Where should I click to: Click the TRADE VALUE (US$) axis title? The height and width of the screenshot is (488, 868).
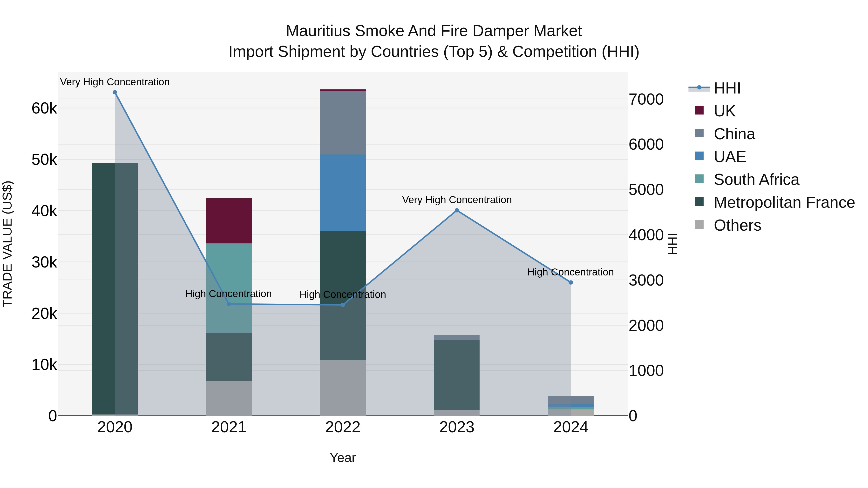(7, 244)
